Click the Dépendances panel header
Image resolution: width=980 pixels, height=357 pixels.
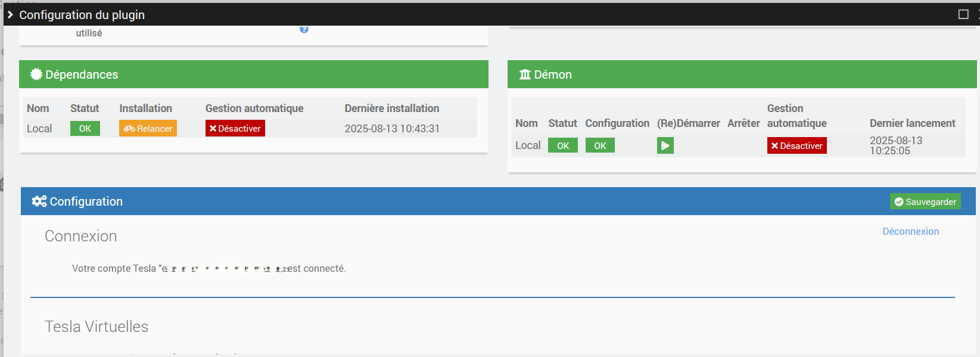coord(254,74)
